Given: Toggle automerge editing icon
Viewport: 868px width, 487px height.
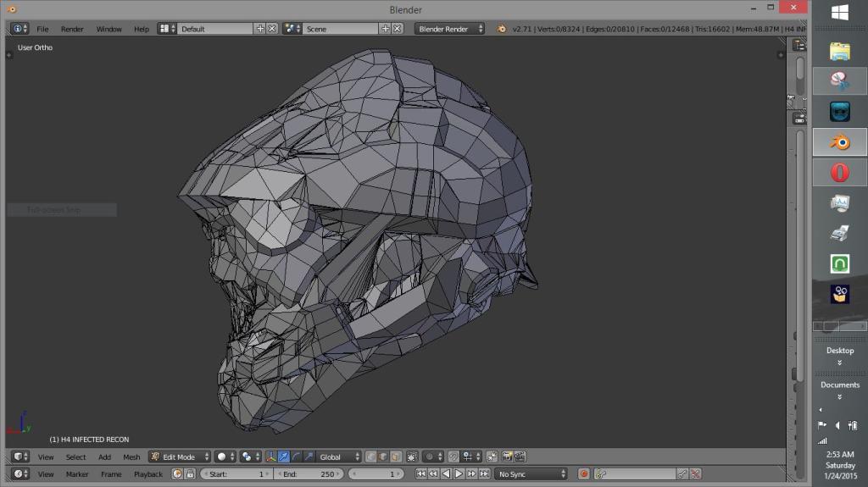Looking at the screenshot, I should pos(492,457).
